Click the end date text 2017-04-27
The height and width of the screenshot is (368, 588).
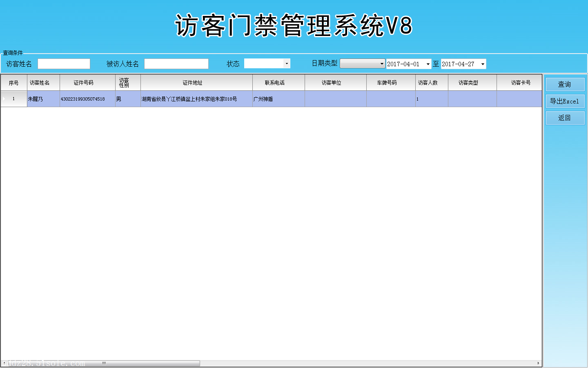click(x=458, y=64)
